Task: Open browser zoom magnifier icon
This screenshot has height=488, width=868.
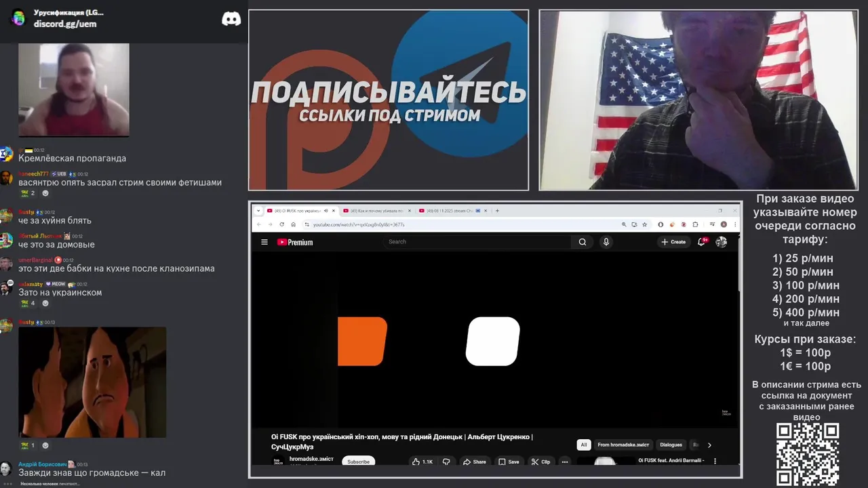Action: point(624,224)
